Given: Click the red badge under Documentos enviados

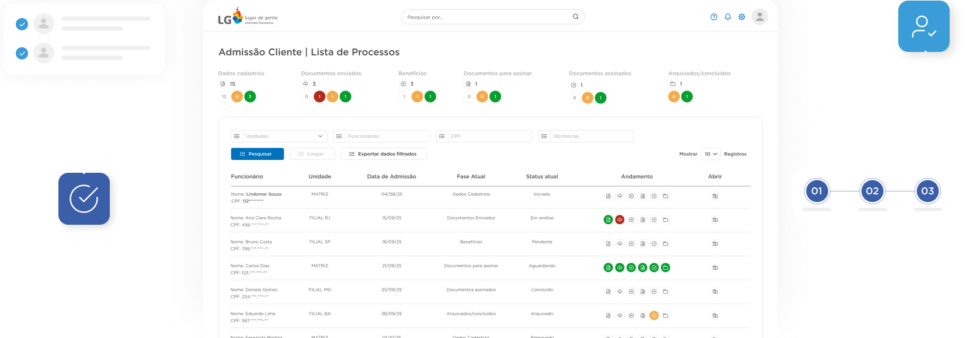Looking at the screenshot, I should (319, 97).
